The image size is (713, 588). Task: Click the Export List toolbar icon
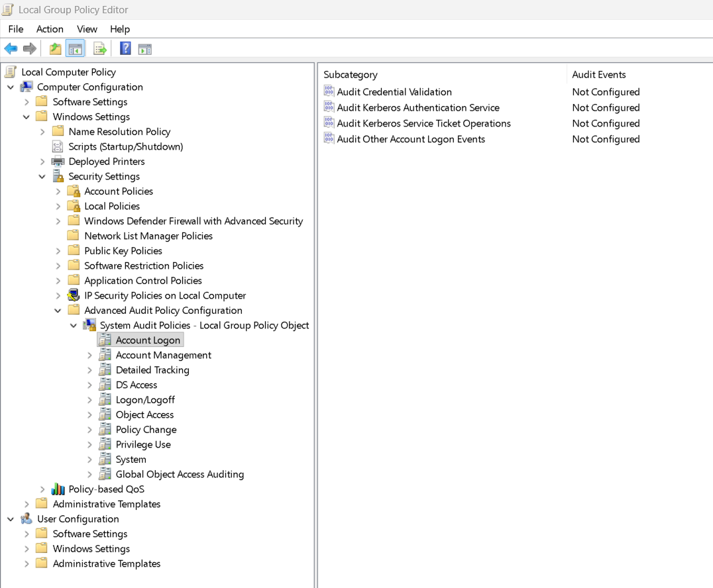coord(99,48)
